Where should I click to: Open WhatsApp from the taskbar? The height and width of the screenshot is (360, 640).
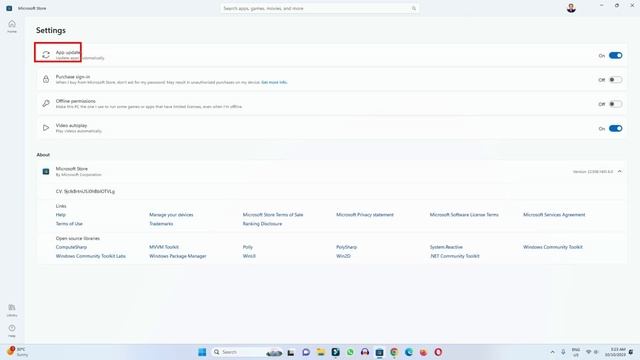coord(350,352)
